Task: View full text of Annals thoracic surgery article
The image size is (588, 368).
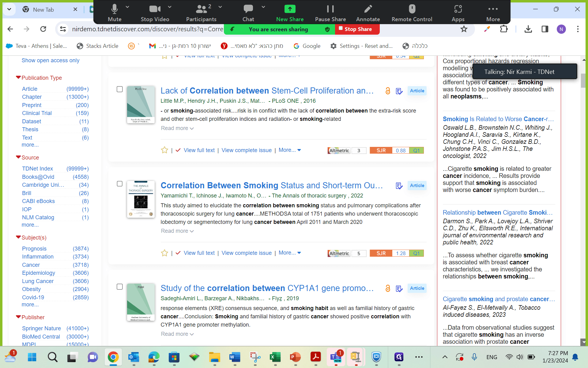Action: tap(199, 253)
